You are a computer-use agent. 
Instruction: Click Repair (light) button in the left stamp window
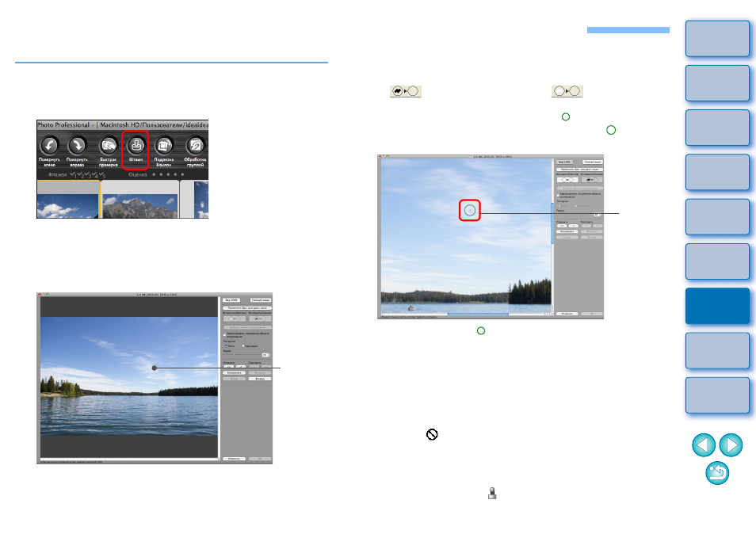click(235, 318)
